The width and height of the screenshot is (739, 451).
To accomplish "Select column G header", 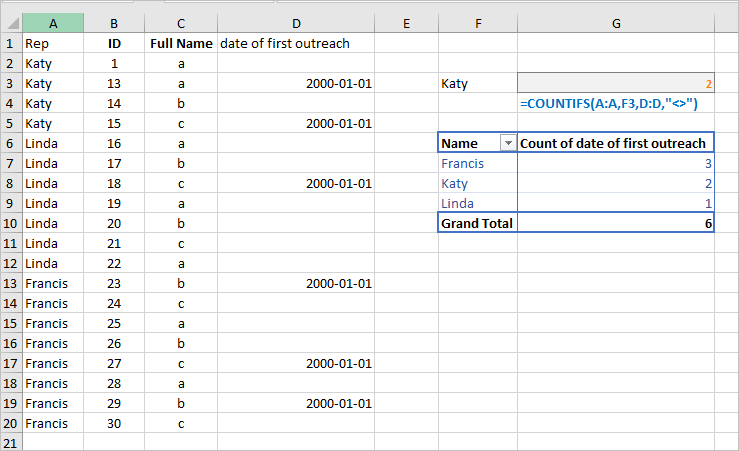I will click(x=616, y=23).
